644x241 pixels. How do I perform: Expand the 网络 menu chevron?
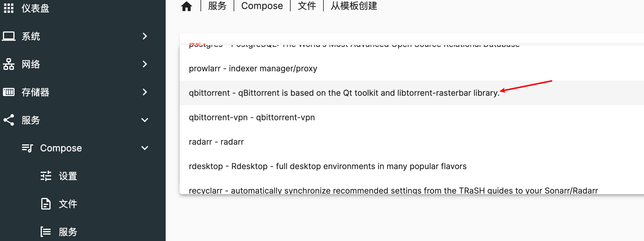(145, 64)
